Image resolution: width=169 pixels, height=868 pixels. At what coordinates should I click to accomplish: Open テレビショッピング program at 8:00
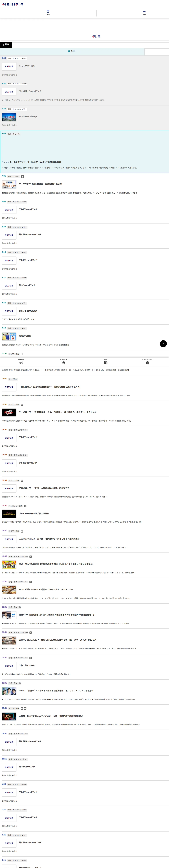(x=28, y=209)
